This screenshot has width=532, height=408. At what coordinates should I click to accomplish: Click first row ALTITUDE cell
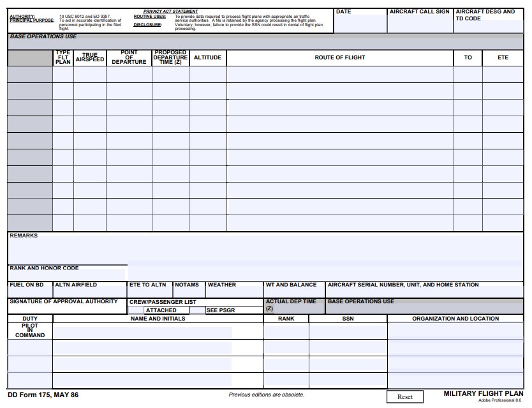[x=208, y=75]
